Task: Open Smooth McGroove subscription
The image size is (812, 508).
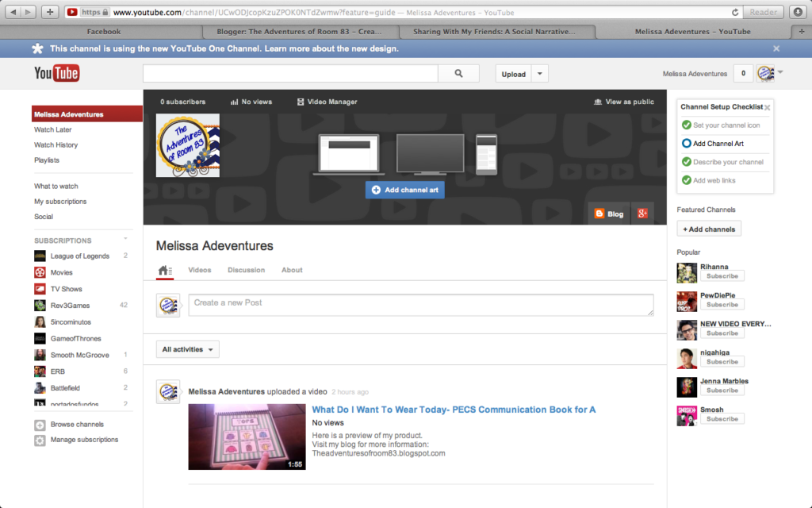Action: (80, 355)
